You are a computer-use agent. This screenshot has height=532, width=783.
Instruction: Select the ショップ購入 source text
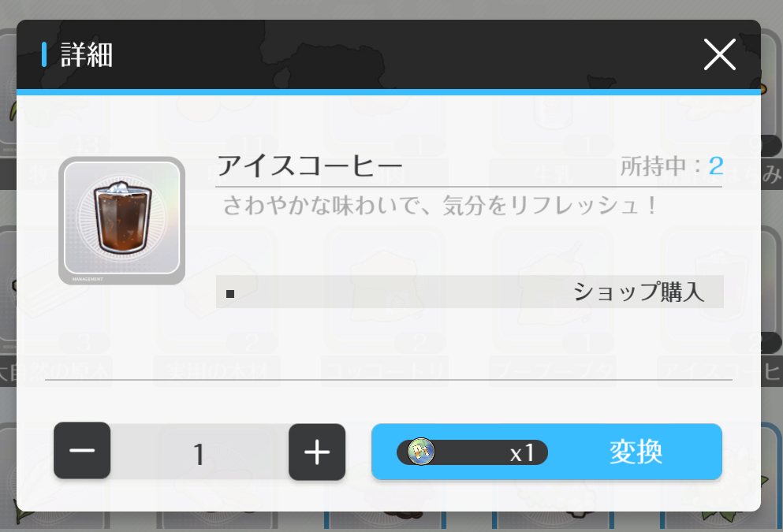point(639,292)
